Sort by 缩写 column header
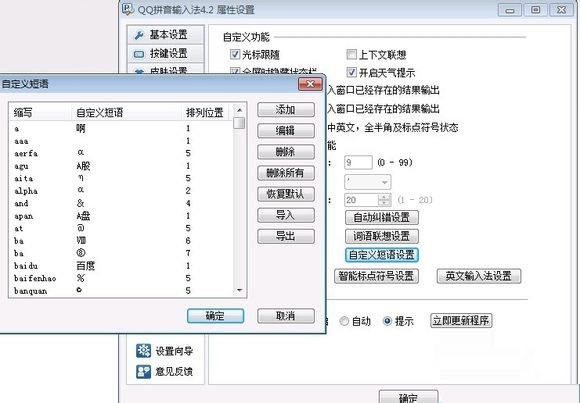 coord(40,112)
